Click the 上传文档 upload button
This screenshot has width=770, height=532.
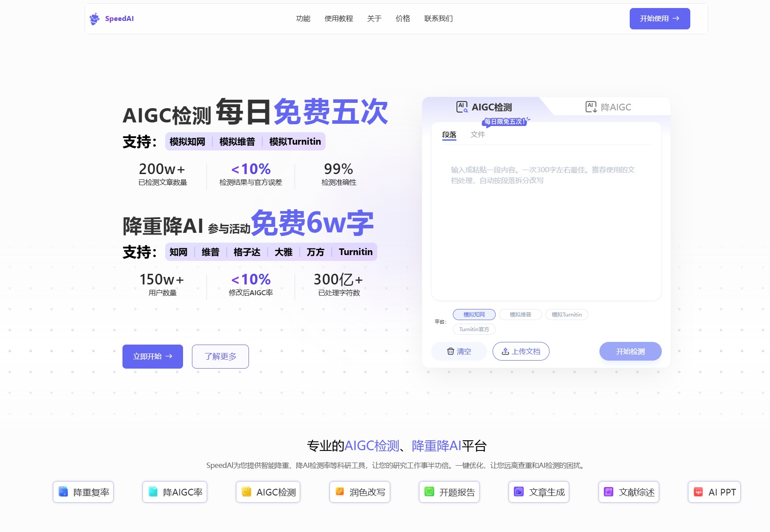point(521,352)
